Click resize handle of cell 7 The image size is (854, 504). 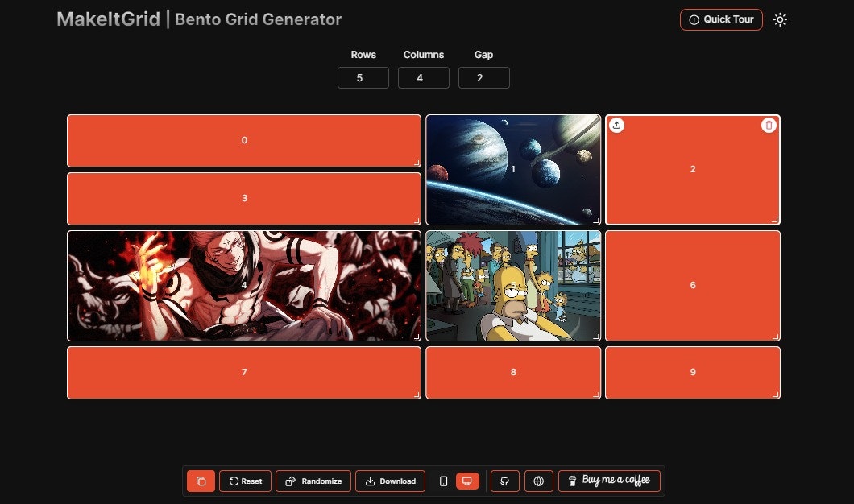(x=417, y=395)
